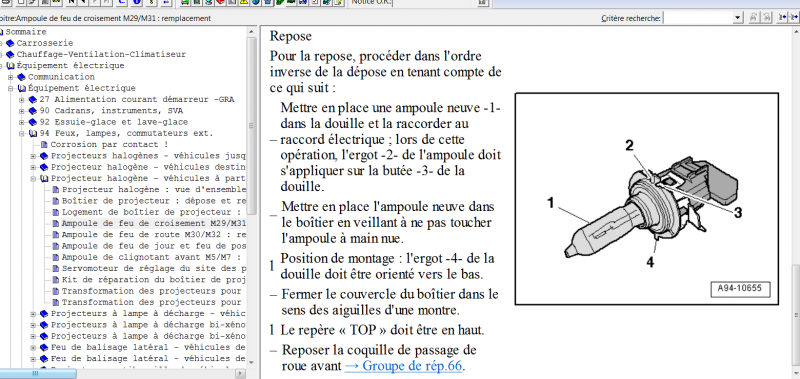Collapse the nested Équipement électrique node
The height and width of the screenshot is (379, 800).
point(11,88)
